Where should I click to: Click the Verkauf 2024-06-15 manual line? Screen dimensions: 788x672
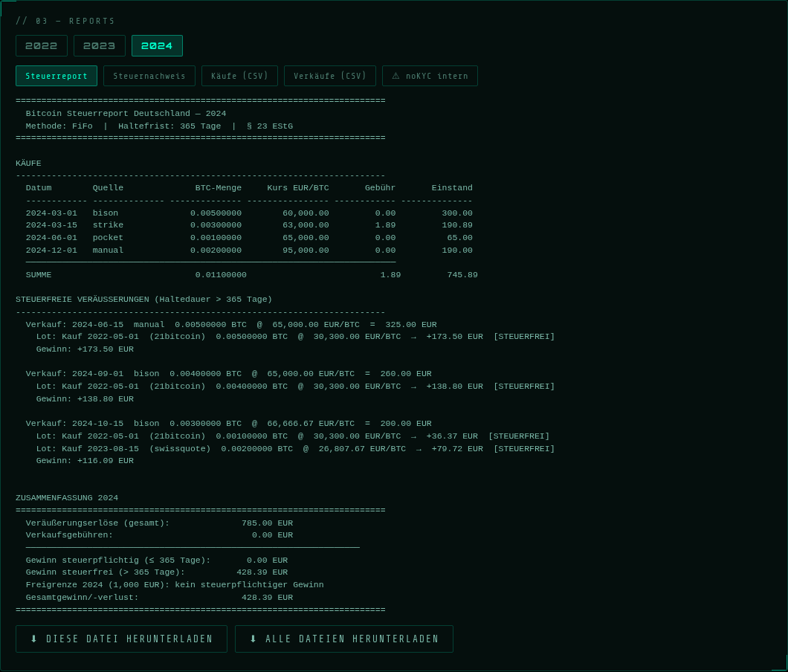tap(231, 325)
